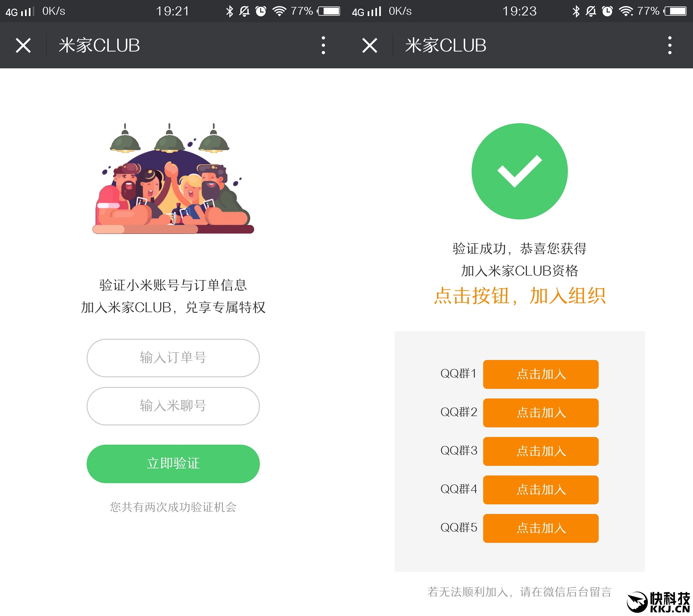Tap the green checkmark success icon
Image resolution: width=693 pixels, height=616 pixels.
(x=519, y=171)
